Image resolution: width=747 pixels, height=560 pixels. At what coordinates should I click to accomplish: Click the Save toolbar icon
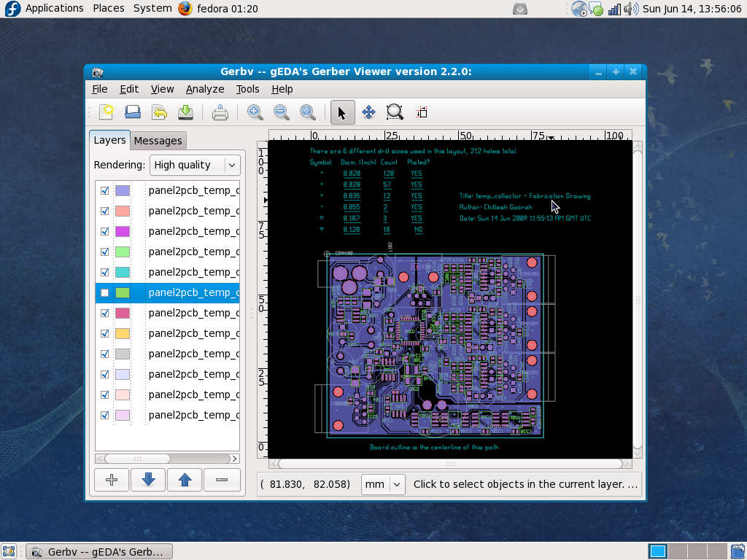185,112
